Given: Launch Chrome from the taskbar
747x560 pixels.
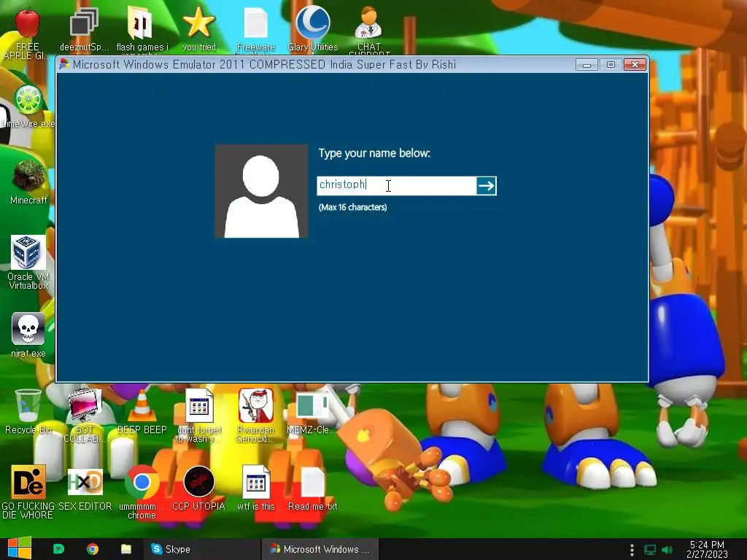Looking at the screenshot, I should [x=93, y=549].
